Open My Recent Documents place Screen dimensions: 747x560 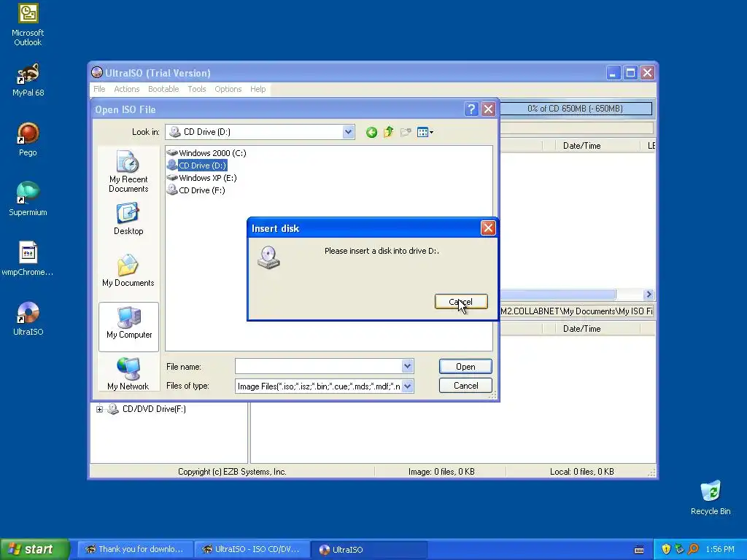128,171
